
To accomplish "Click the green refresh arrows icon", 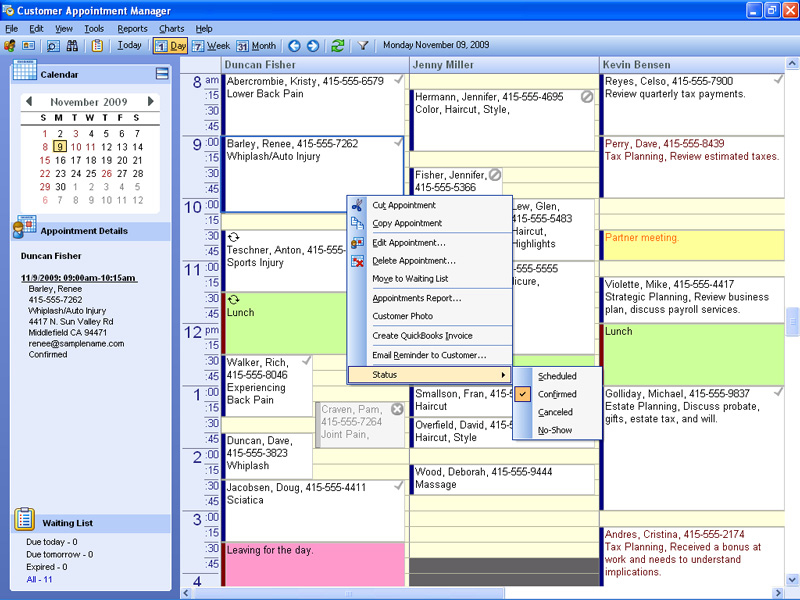I will (338, 45).
